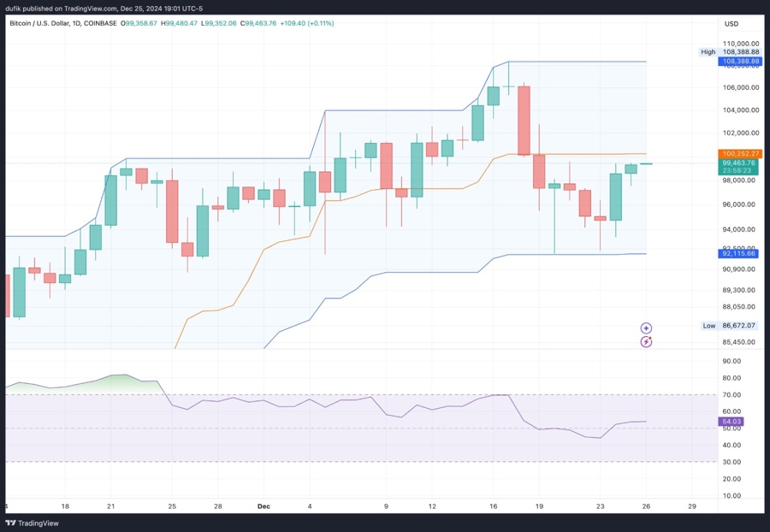Viewport: 770px width, 532px height.
Task: Click date 26 on the time axis
Action: [x=647, y=505]
